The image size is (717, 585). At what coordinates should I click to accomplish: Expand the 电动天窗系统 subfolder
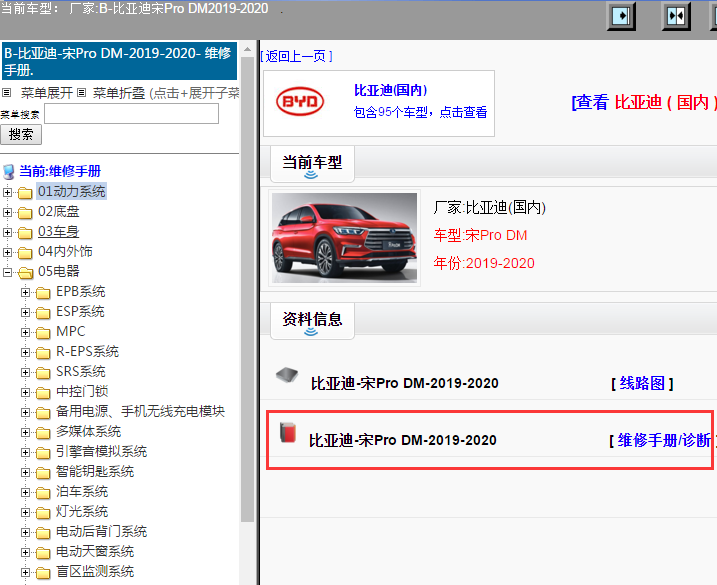26,553
